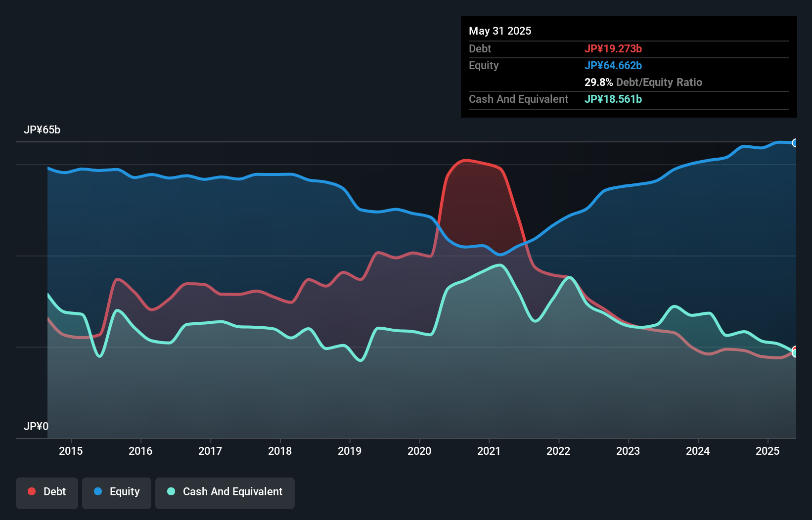Click the 2025 x-axis label
The image size is (812, 520).
click(767, 451)
